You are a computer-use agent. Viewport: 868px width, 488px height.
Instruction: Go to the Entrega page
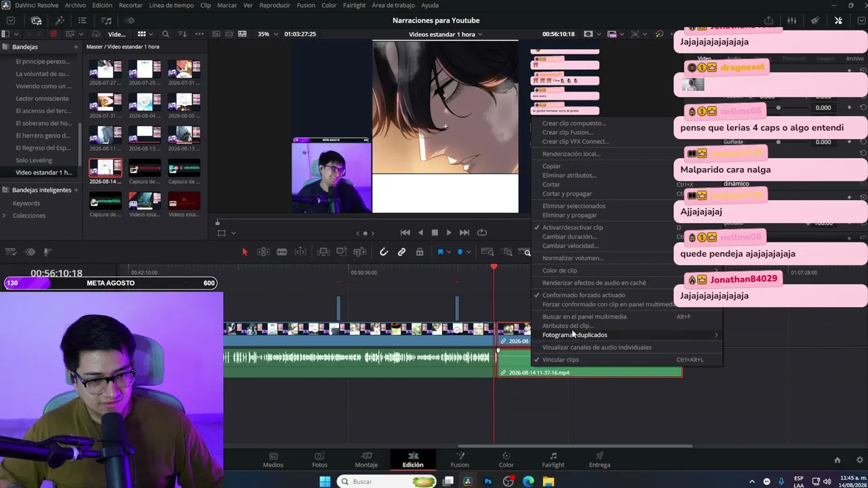[x=599, y=460]
